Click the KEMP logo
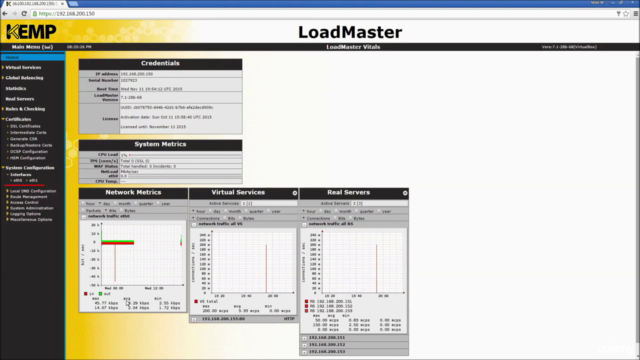Image resolution: width=640 pixels, height=360 pixels. point(31,31)
